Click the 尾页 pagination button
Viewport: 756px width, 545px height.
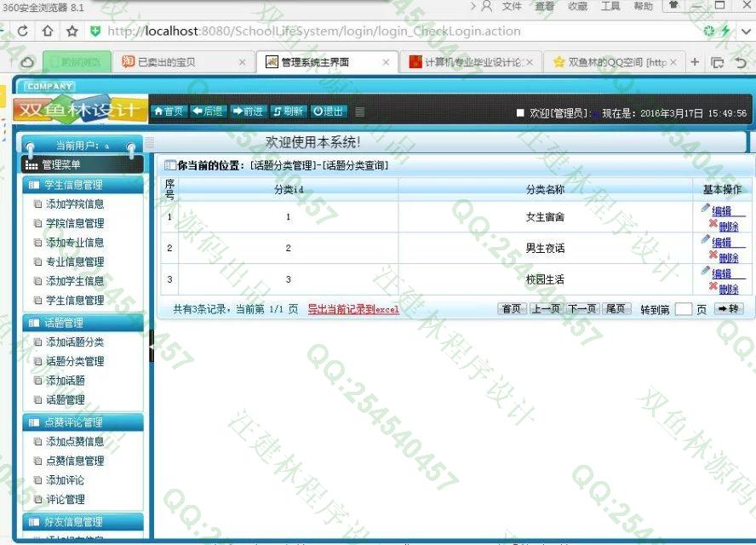pyautogui.click(x=616, y=308)
